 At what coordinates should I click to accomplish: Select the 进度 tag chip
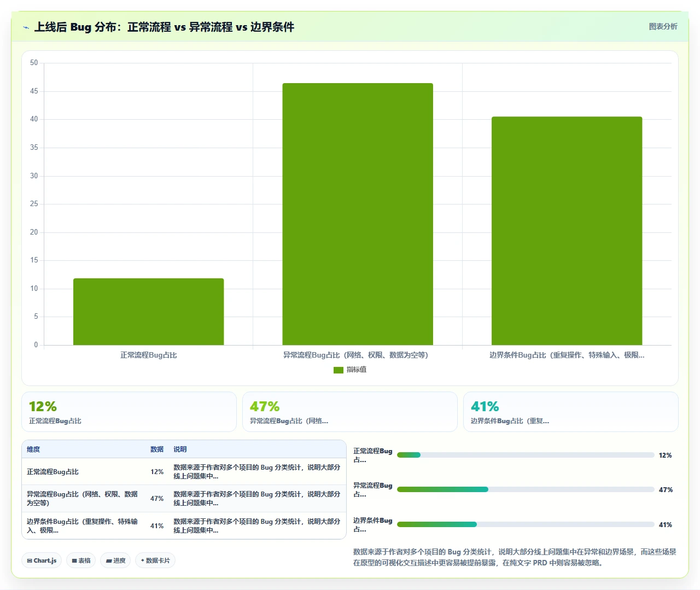[x=115, y=560]
